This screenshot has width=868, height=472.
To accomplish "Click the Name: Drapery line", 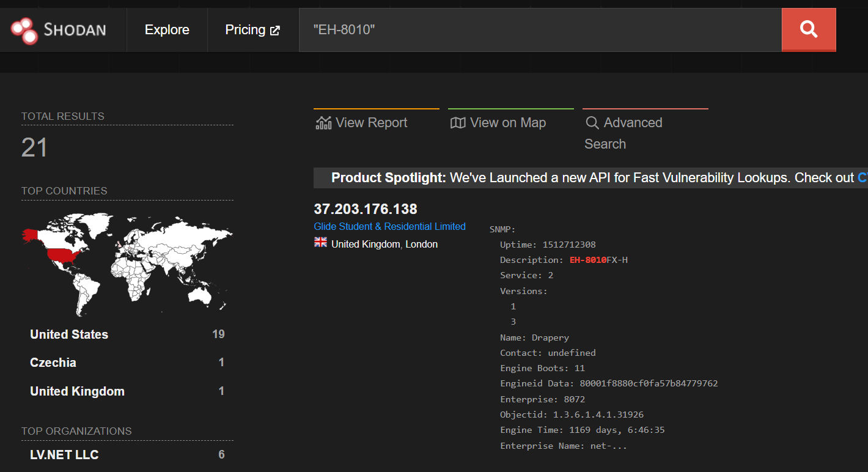I will pos(534,337).
